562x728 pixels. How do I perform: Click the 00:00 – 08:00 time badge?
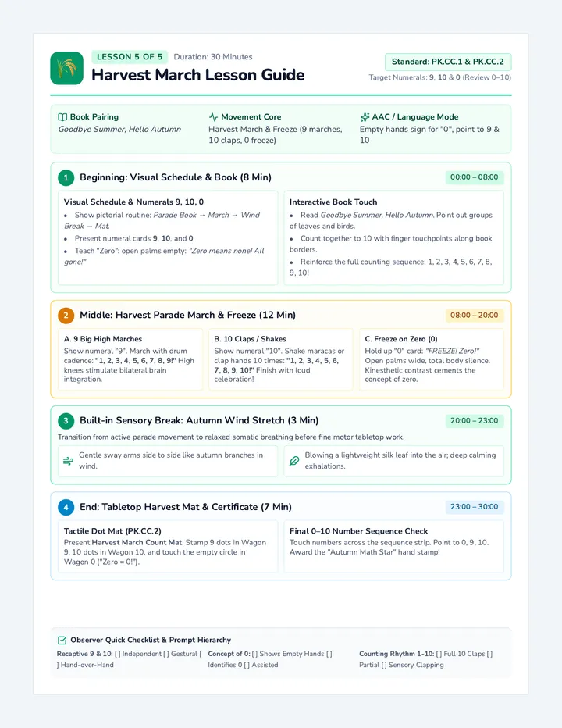tap(475, 177)
